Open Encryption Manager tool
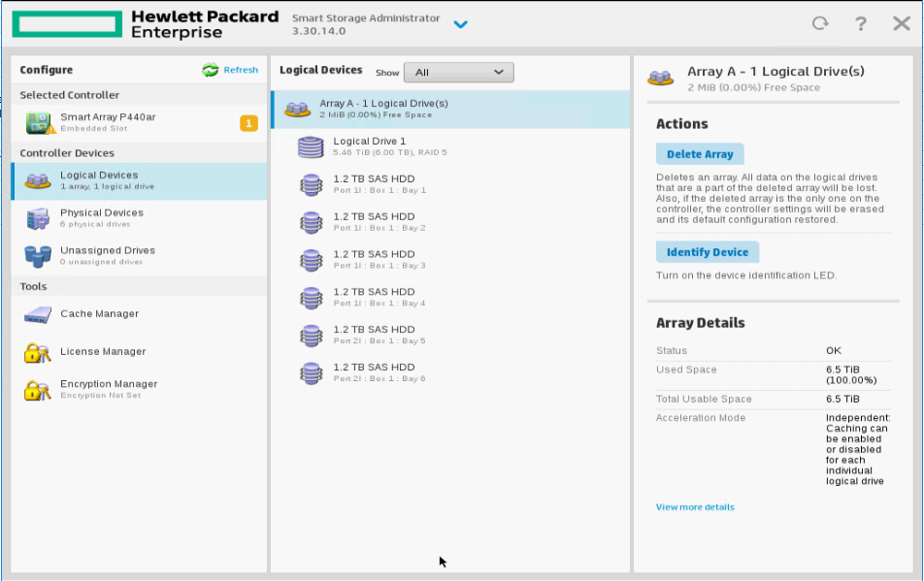The width and height of the screenshot is (924, 581). click(139, 390)
